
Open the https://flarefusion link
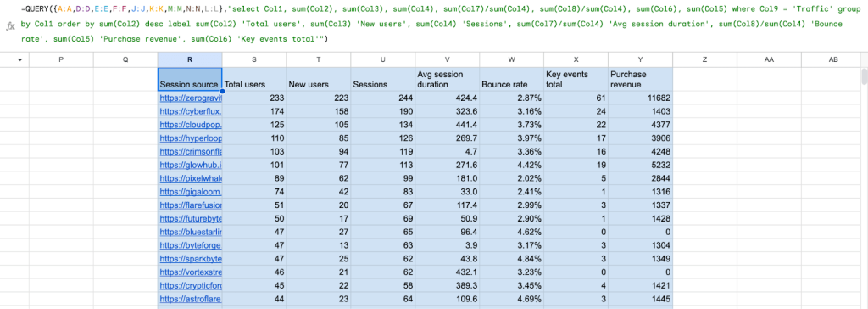click(x=191, y=205)
